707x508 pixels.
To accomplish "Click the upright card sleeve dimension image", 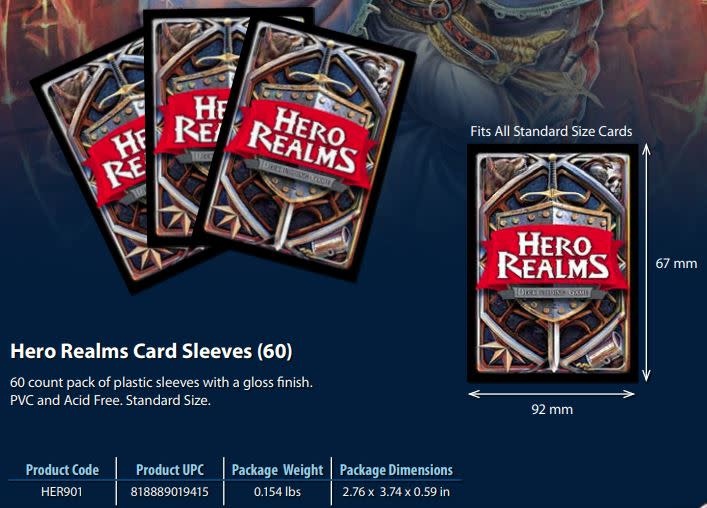I will 552,264.
